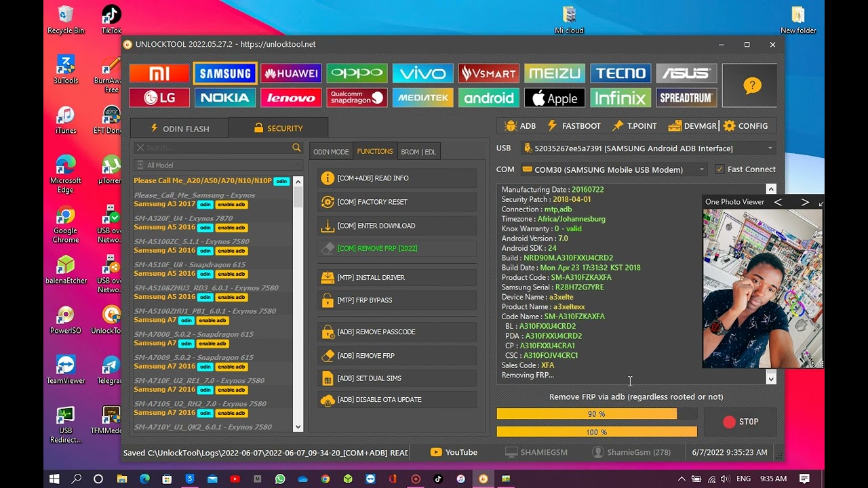Viewport: 868px width, 488px height.
Task: Run [MTP] FRP BYPASS
Action: 397,300
